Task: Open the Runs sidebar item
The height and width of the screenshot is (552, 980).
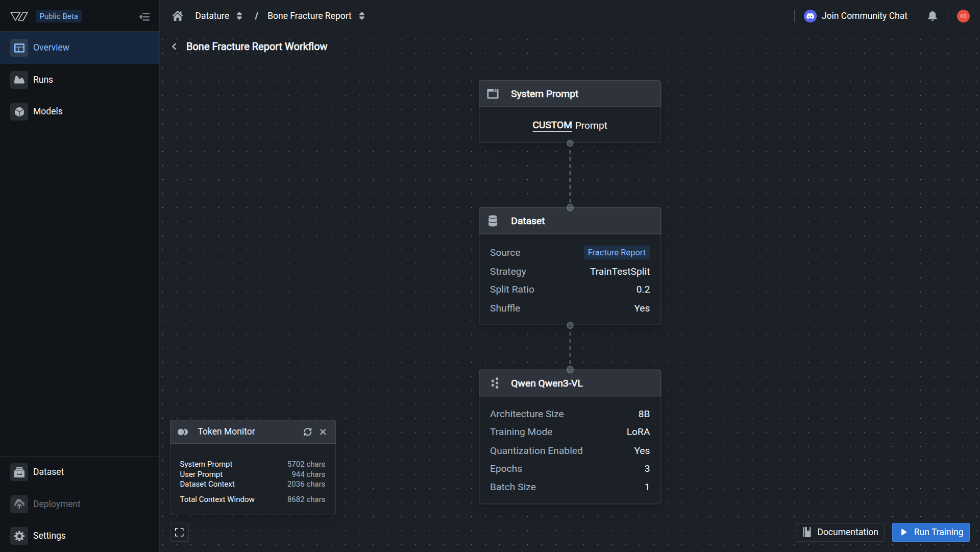Action: 80,80
